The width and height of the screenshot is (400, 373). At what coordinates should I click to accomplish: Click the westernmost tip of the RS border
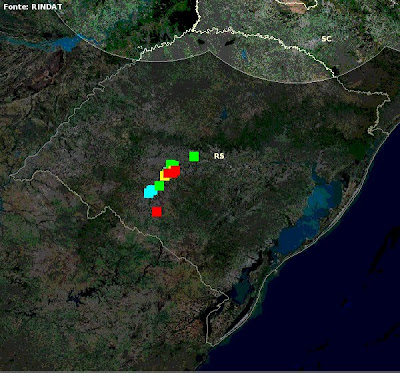(x=11, y=175)
